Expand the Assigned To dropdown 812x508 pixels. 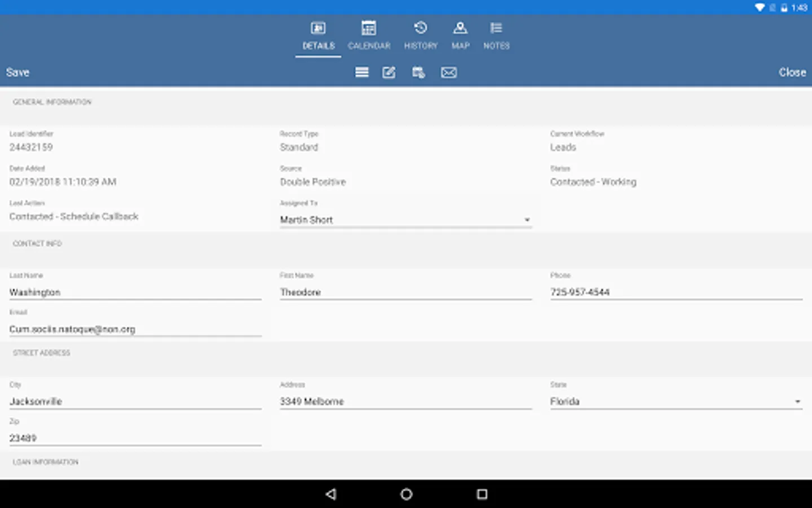coord(405,220)
